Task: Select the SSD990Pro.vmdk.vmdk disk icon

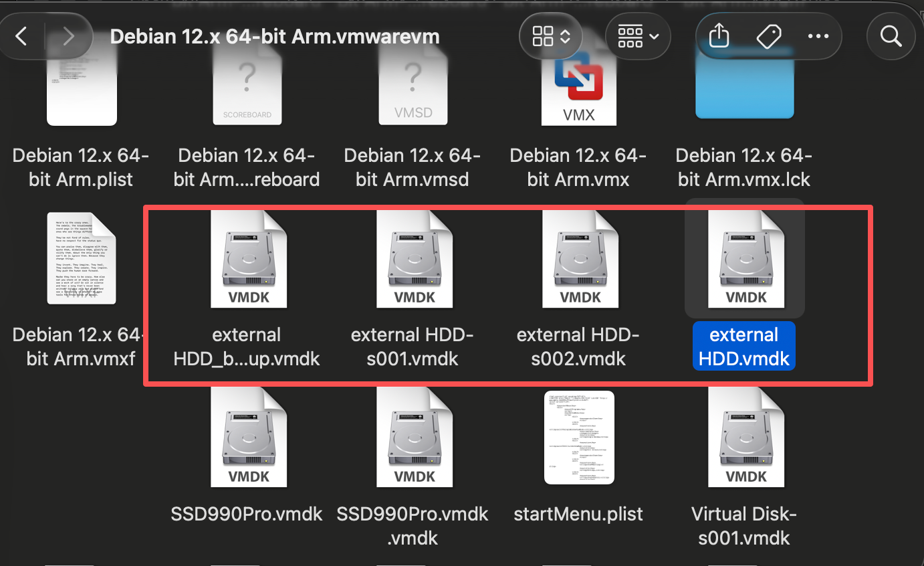Action: pyautogui.click(x=415, y=438)
